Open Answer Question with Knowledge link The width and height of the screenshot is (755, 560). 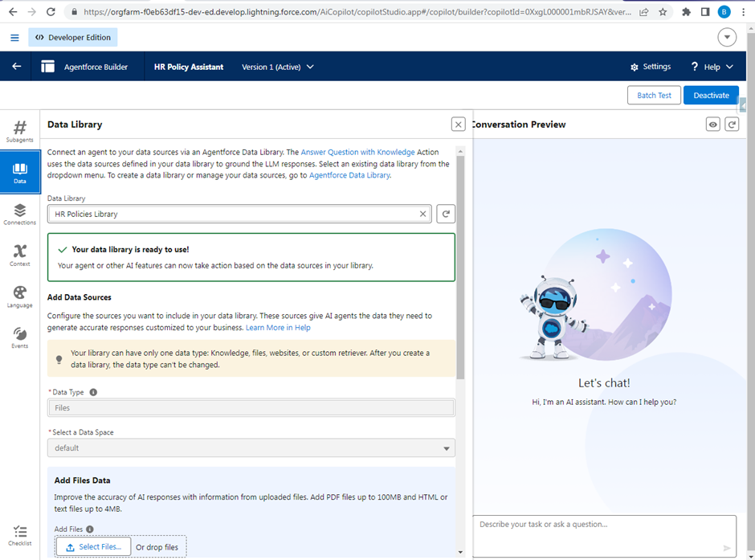click(x=357, y=152)
